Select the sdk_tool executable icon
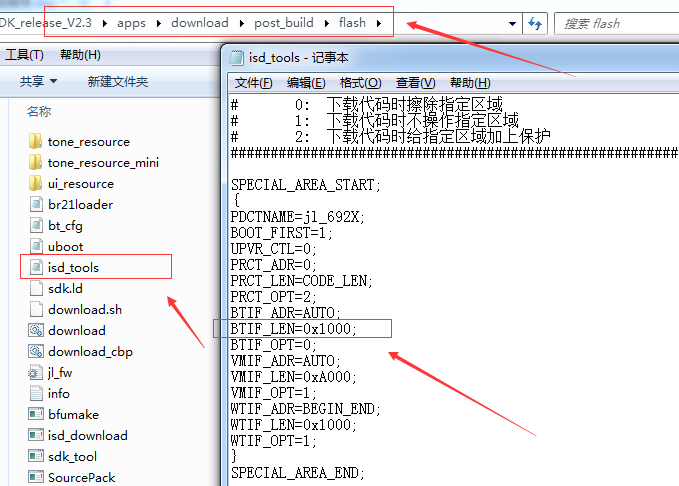 36,456
